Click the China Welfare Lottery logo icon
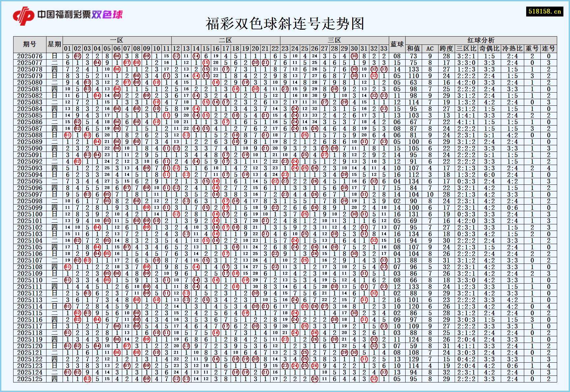Viewport: 570px width, 392px height. pos(23,14)
